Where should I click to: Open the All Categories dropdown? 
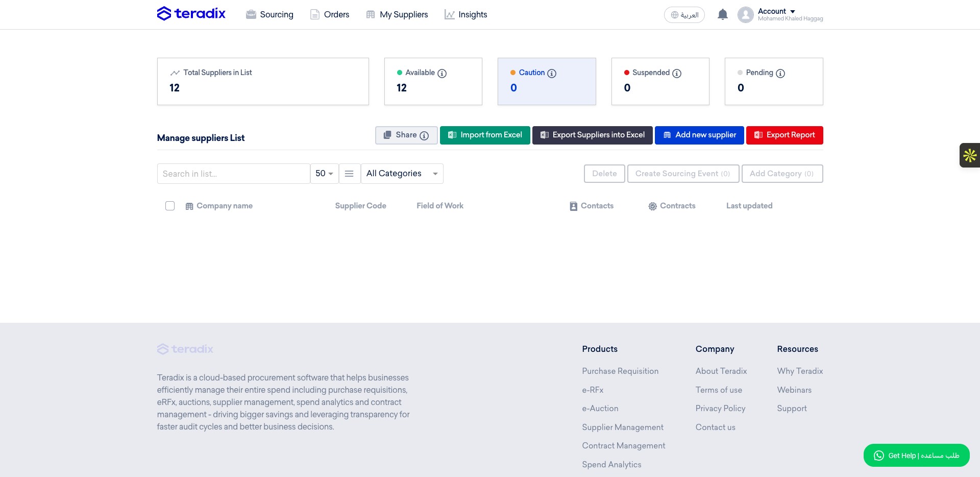click(x=402, y=174)
